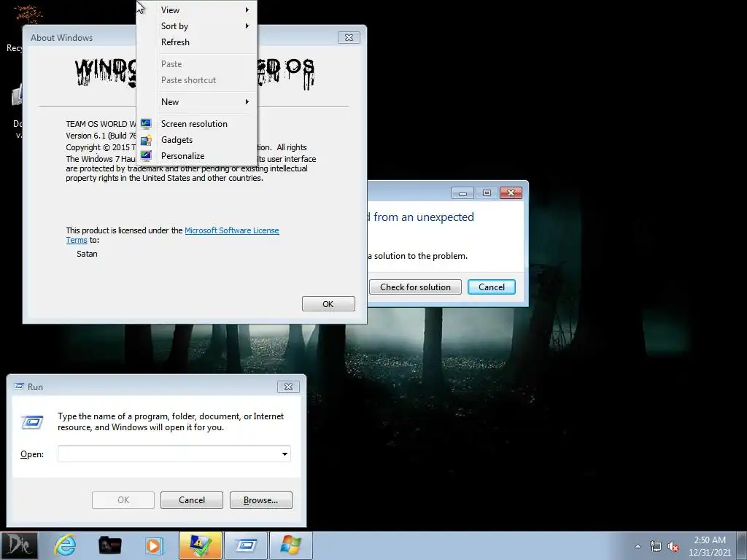Viewport: 747px width, 560px height.
Task: Switch to the Run dialog taskbar button
Action: coord(246,545)
